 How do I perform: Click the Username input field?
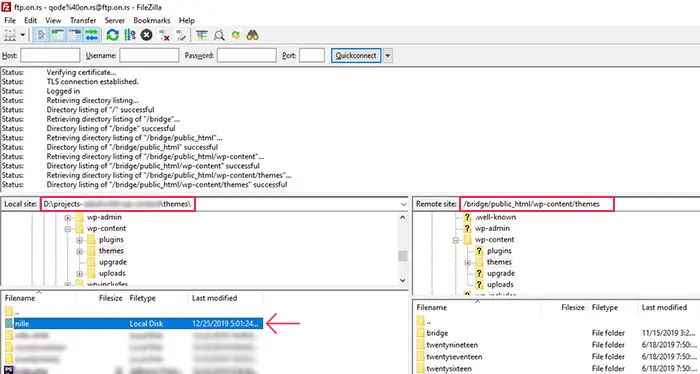point(149,56)
